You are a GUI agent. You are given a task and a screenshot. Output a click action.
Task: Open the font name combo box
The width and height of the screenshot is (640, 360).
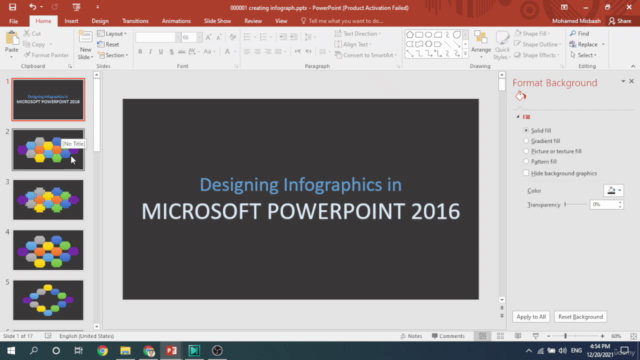[158, 38]
